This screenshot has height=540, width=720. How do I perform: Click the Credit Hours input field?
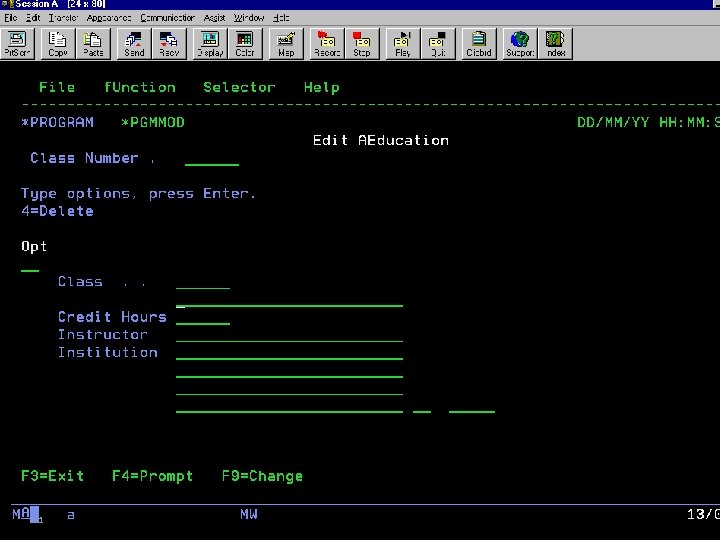[203, 318]
